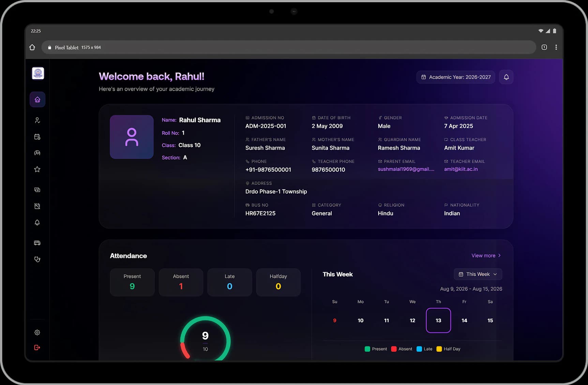Click the red Absent legend swatch
The height and width of the screenshot is (385, 588).
coord(394,349)
